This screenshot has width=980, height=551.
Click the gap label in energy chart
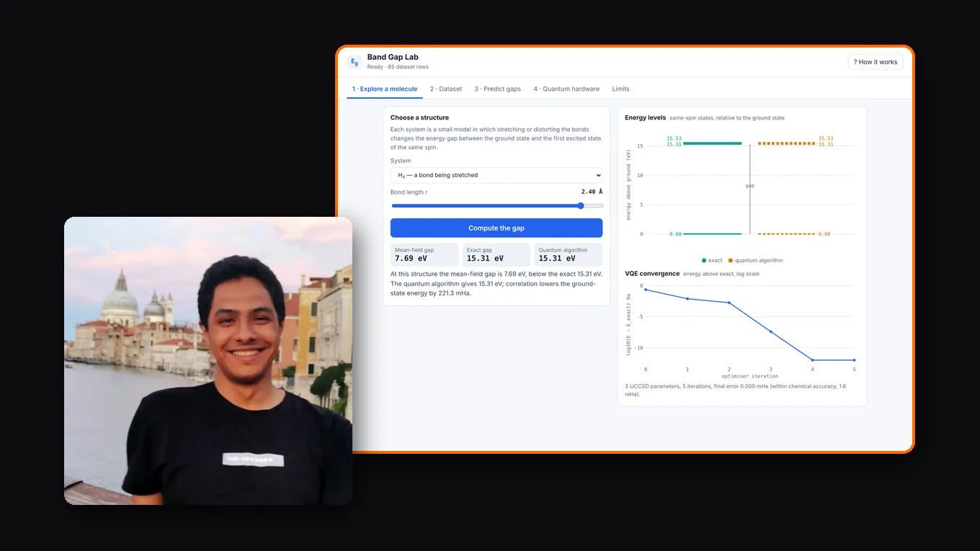click(x=750, y=186)
